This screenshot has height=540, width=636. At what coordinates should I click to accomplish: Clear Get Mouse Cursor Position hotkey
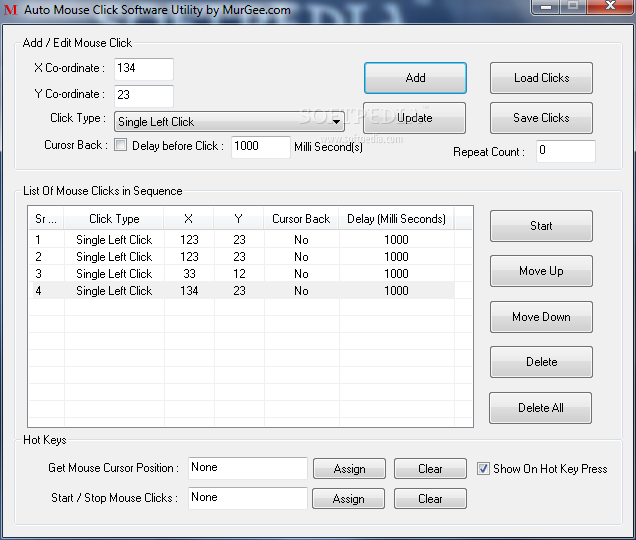pos(430,469)
